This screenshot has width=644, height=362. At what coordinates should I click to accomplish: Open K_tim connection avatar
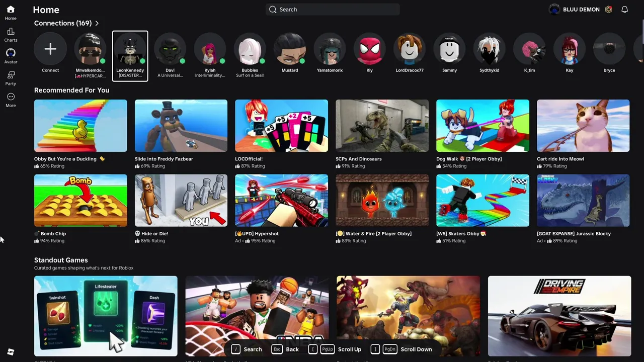pyautogui.click(x=529, y=49)
